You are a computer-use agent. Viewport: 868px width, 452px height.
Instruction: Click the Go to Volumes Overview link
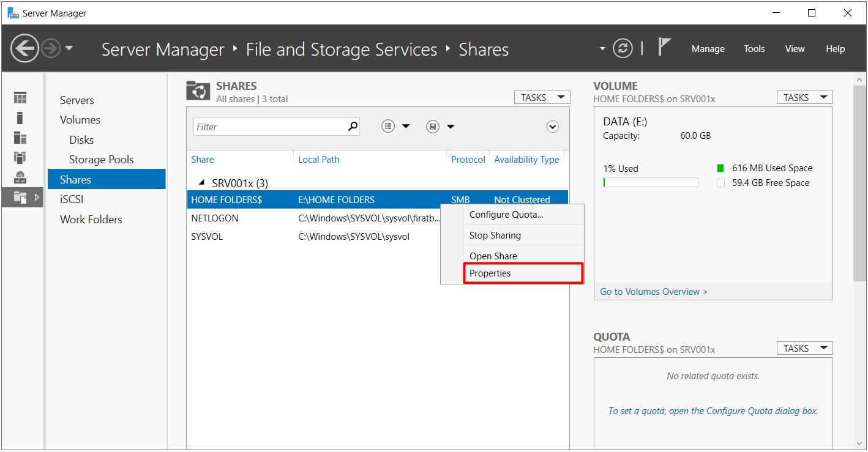pos(654,292)
